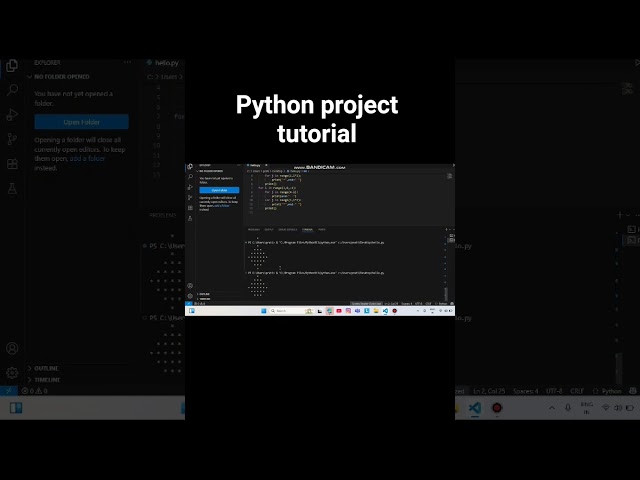Screen dimensions: 640x480
Task: Open Extensions view in dimmed background window
Action: point(12,164)
